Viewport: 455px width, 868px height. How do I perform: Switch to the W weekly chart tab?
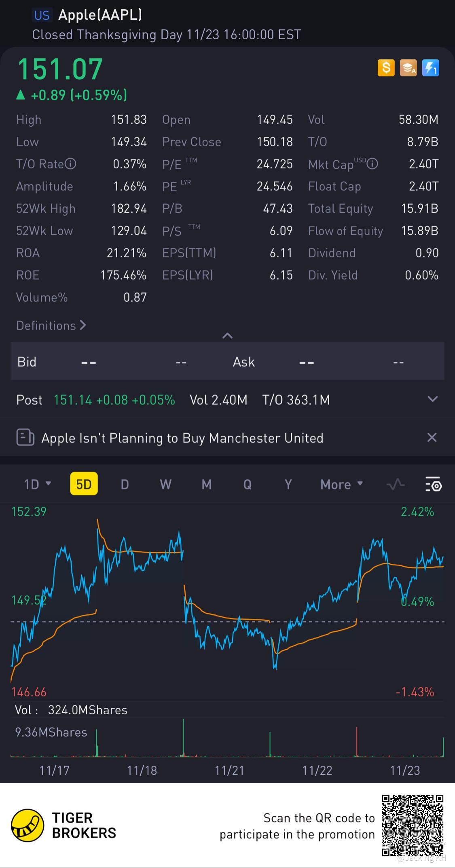tap(165, 484)
